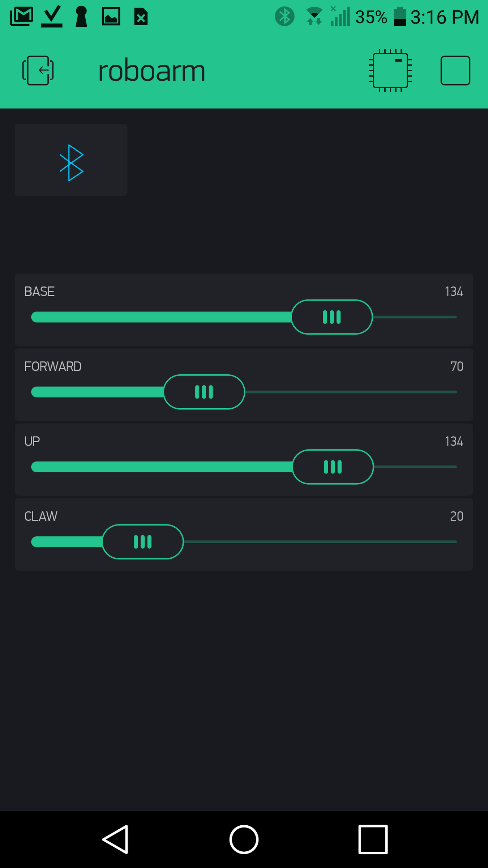Tap the Bluetooth status bar icon
Image resolution: width=488 pixels, height=868 pixels.
284,17
